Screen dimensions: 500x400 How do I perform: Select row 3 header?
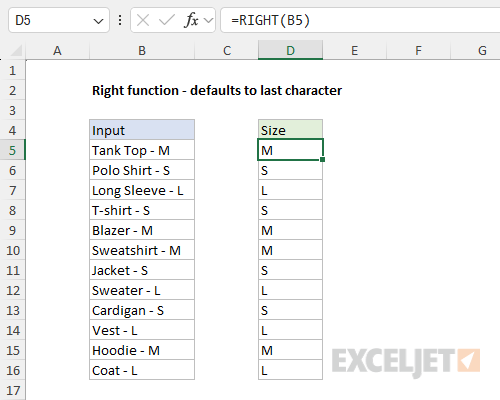13,110
